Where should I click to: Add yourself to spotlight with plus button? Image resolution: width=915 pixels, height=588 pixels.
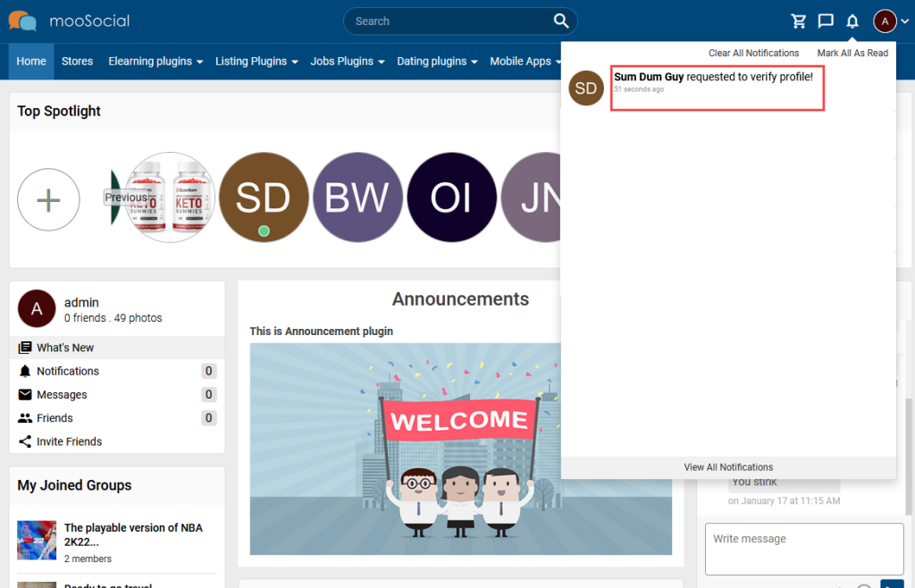click(48, 199)
